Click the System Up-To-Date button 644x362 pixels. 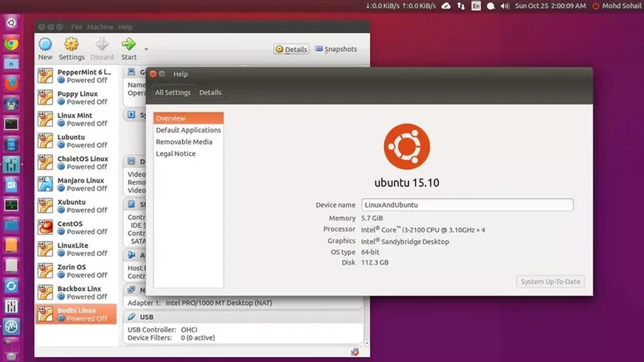pyautogui.click(x=550, y=281)
